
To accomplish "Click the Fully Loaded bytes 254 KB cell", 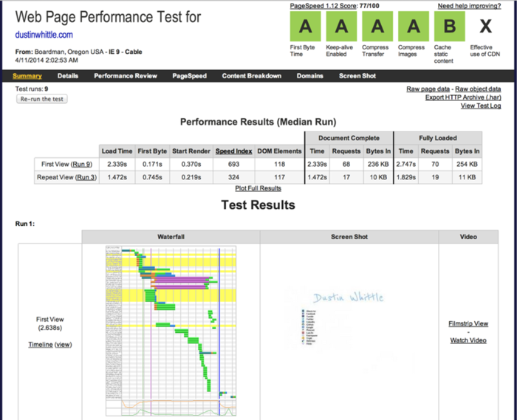I will (x=467, y=164).
